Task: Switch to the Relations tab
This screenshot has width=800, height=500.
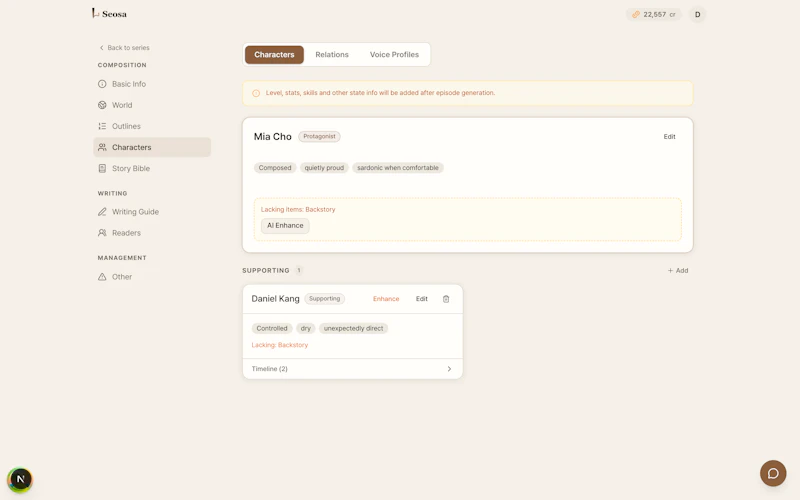Action: (x=332, y=55)
